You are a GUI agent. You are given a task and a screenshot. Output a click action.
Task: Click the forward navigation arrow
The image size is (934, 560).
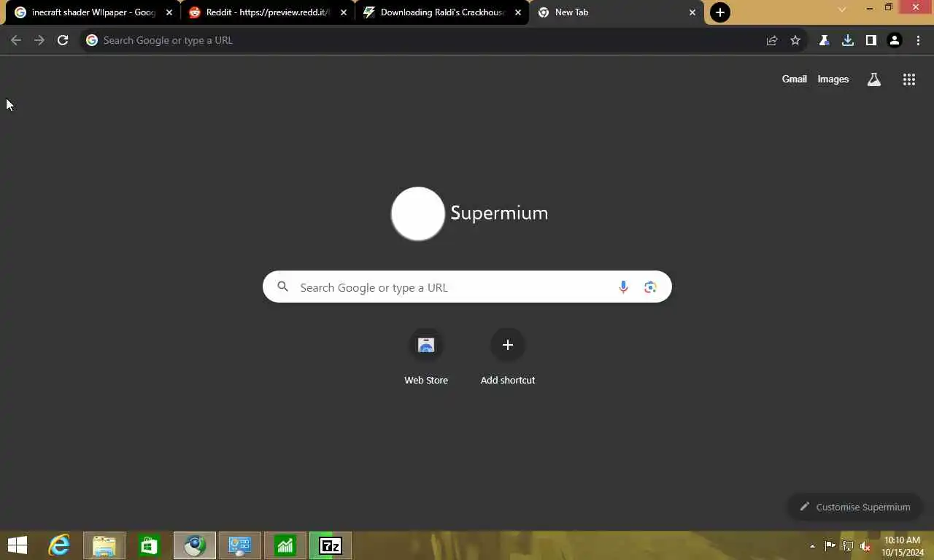(39, 40)
